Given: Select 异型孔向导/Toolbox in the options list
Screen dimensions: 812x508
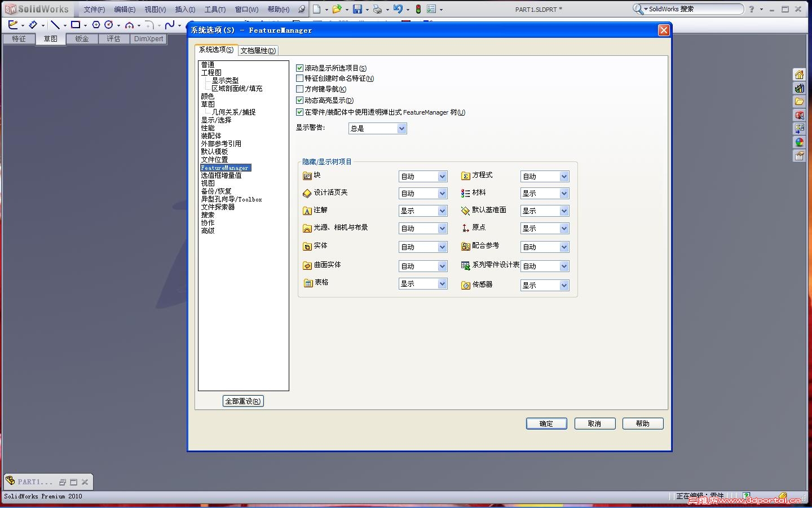Looking at the screenshot, I should [231, 199].
